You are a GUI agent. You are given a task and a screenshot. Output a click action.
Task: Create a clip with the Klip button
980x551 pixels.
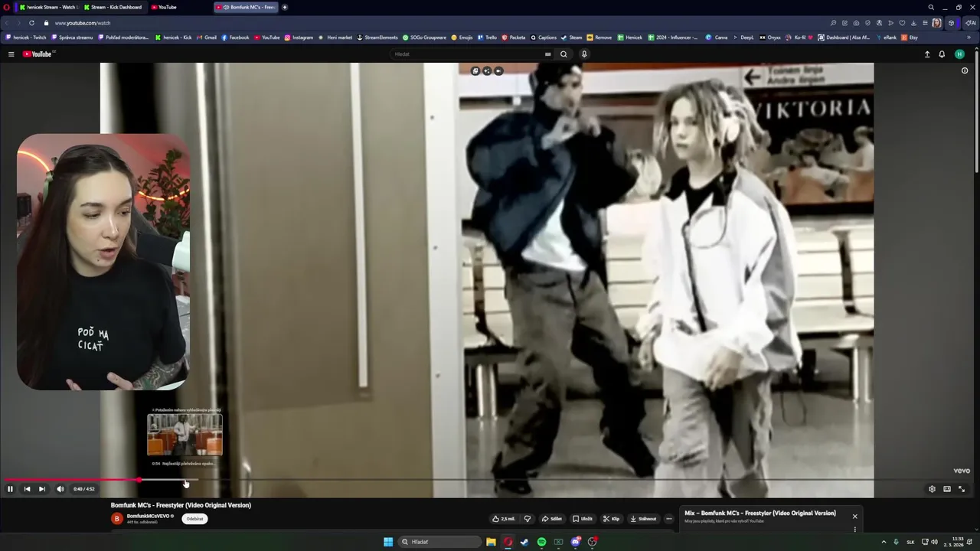tap(611, 519)
